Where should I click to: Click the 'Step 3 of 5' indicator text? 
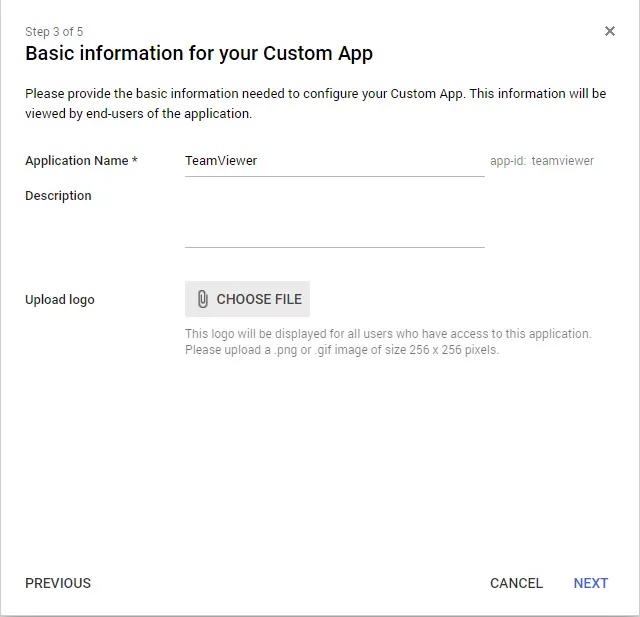point(54,31)
